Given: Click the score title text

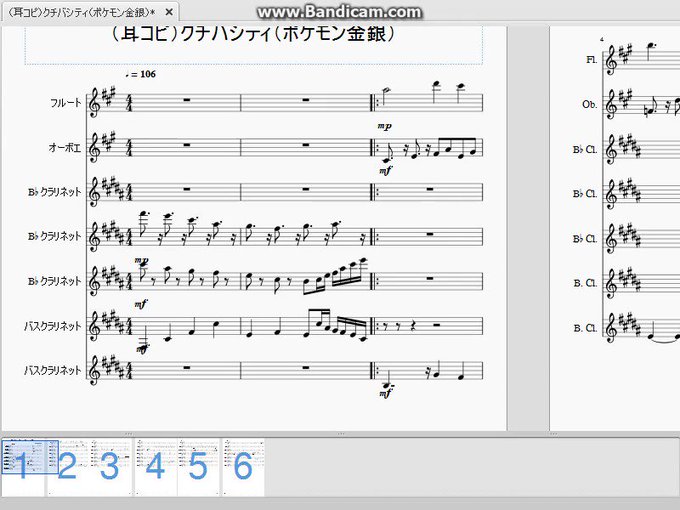Looking at the screenshot, I should tap(253, 34).
